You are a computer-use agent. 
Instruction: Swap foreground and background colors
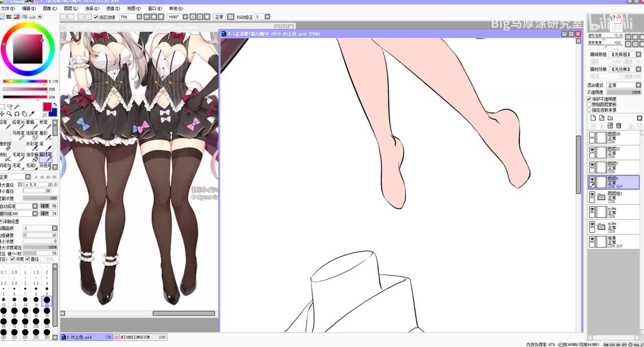55,105
